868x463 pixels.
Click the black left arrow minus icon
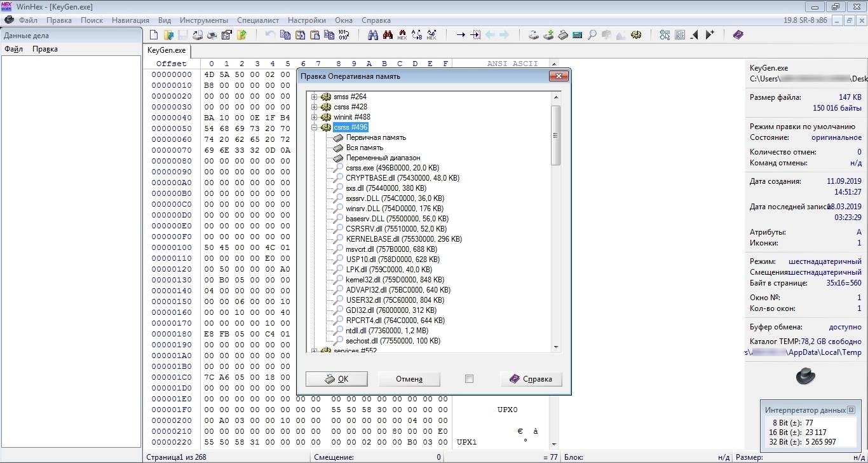point(694,35)
